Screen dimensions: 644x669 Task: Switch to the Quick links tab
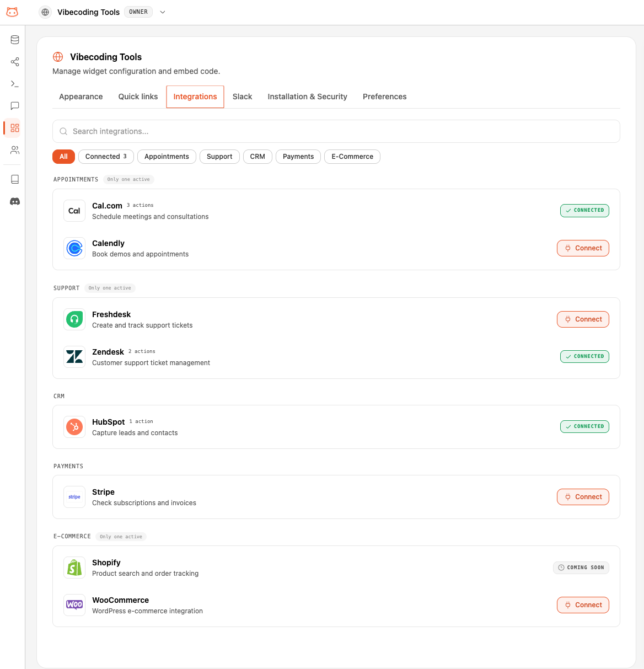[138, 97]
